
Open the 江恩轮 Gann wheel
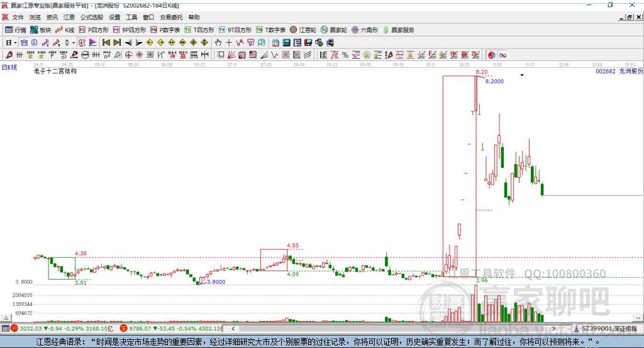pos(303,30)
